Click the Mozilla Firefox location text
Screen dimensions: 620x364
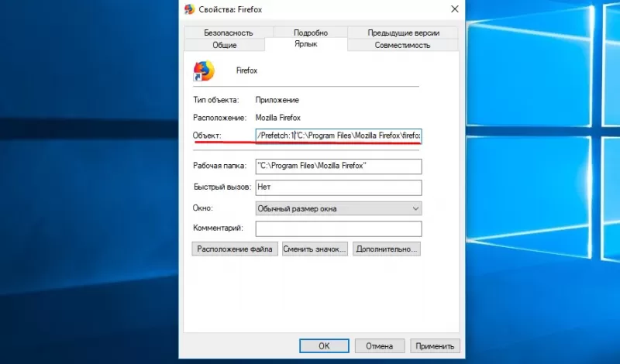click(278, 118)
